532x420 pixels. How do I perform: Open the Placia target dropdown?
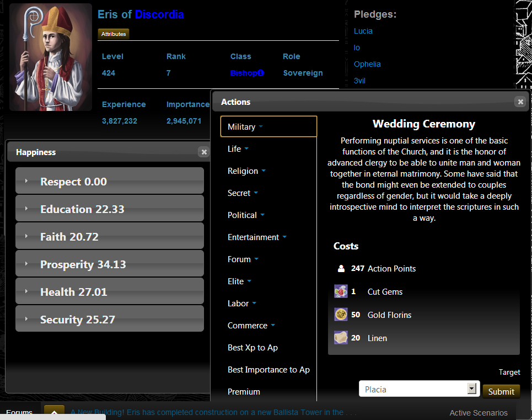[419, 389]
